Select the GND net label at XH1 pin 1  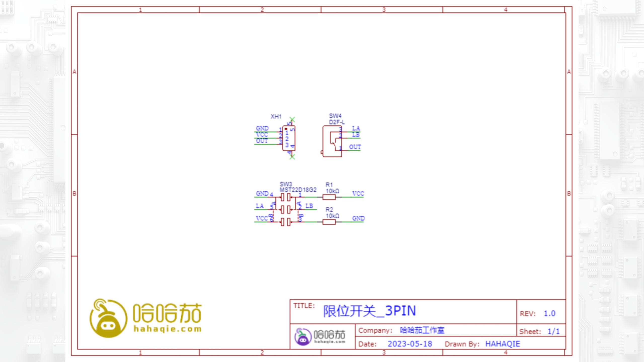[x=262, y=128]
